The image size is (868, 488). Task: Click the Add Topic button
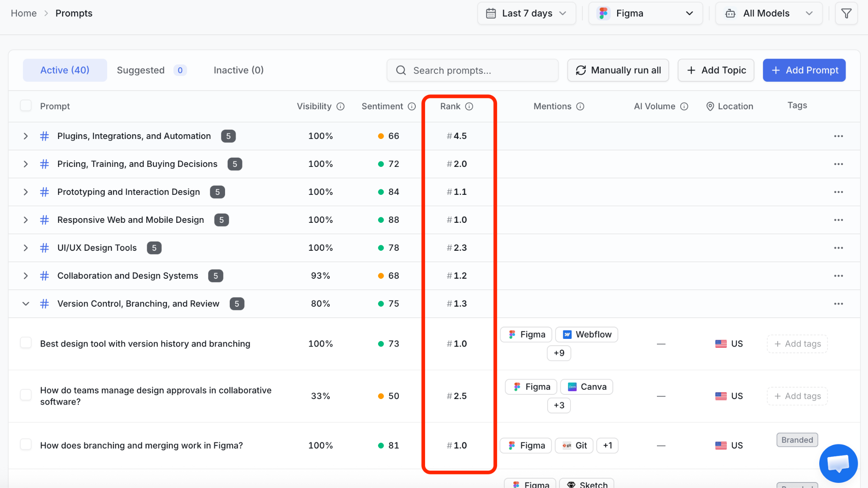(716, 70)
